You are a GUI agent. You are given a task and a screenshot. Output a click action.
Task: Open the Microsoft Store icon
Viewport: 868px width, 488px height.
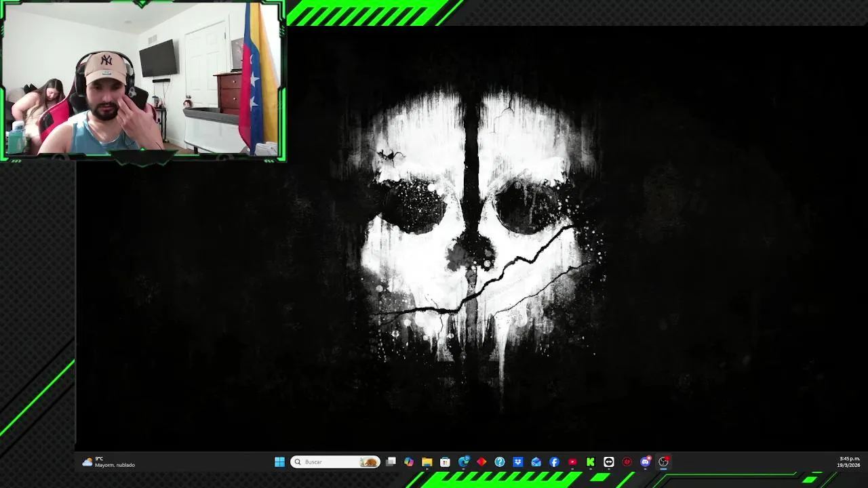(x=445, y=462)
